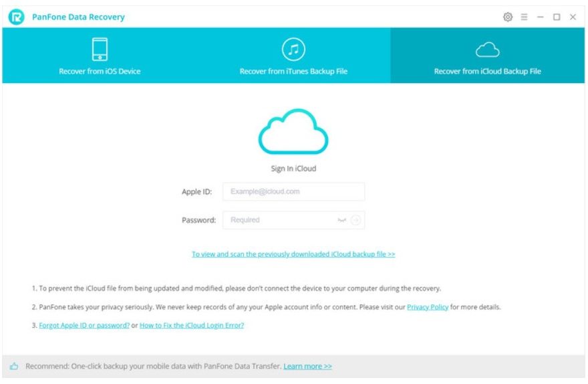Screen dimensions: 588x384
Task: Switch to Recover from iTunes Backup File tab
Action: pyautogui.click(x=293, y=71)
